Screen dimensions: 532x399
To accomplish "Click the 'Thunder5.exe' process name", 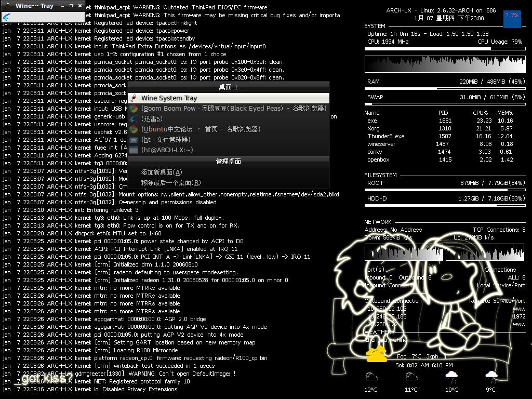I will (386, 137).
